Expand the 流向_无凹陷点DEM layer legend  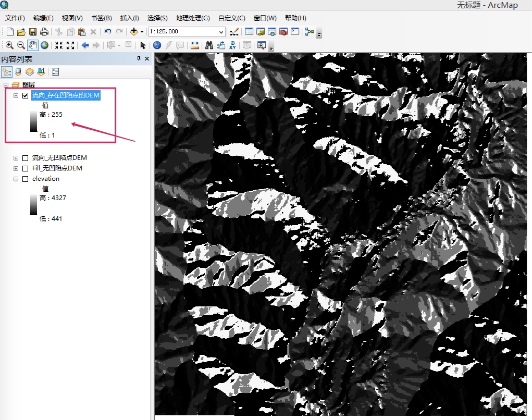(x=16, y=158)
